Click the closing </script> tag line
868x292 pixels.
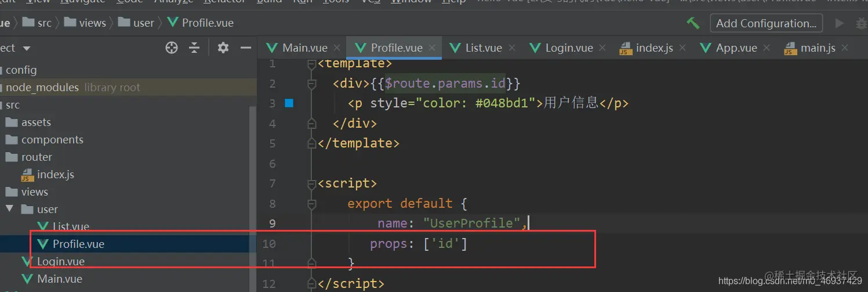coord(351,283)
